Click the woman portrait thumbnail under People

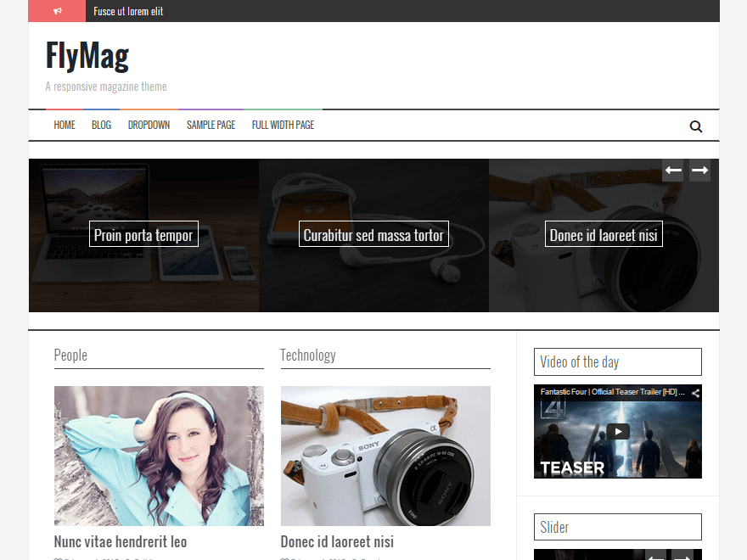point(159,456)
